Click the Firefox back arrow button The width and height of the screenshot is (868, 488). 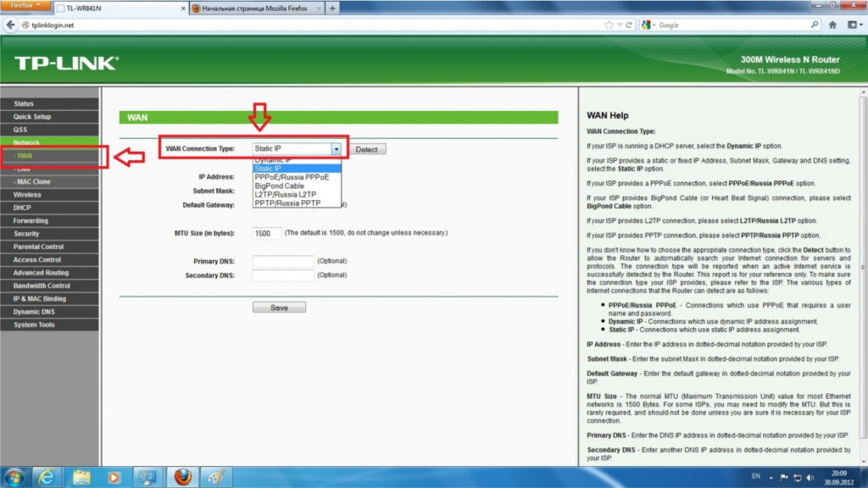pos(10,25)
